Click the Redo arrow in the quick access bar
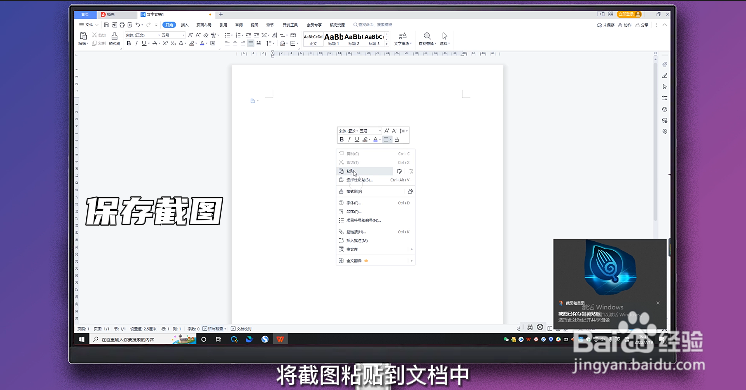 148,25
